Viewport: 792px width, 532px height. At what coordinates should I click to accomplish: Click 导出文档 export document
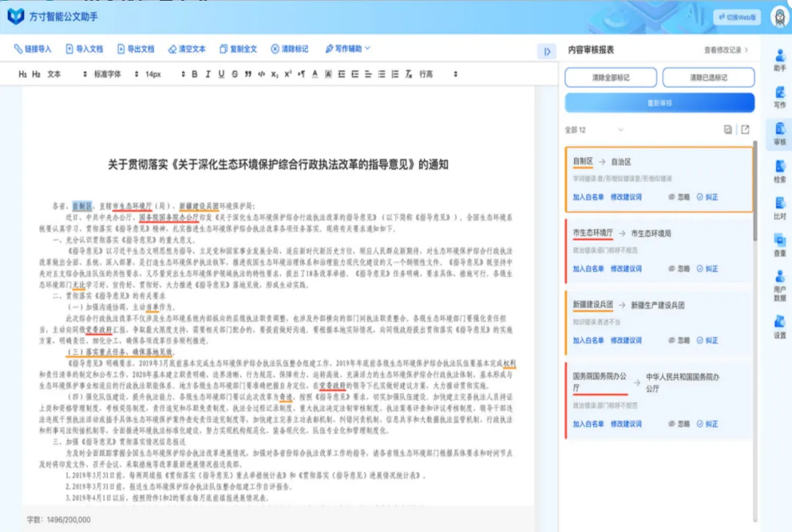pos(136,49)
